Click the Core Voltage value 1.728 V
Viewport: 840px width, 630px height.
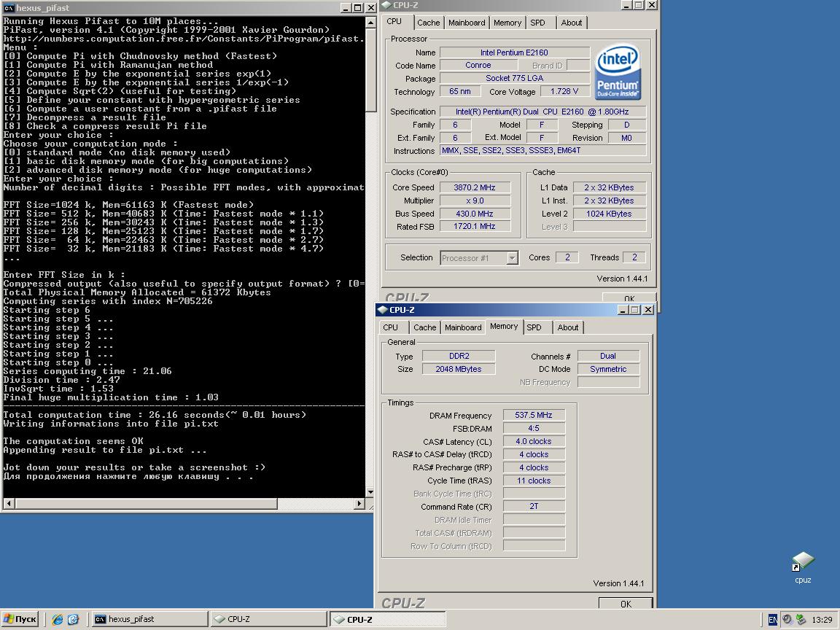pyautogui.click(x=564, y=92)
